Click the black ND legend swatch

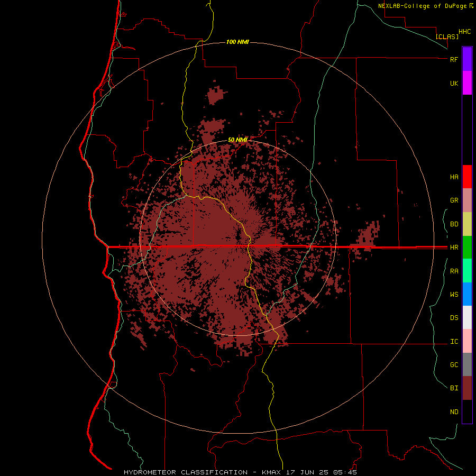click(467, 411)
